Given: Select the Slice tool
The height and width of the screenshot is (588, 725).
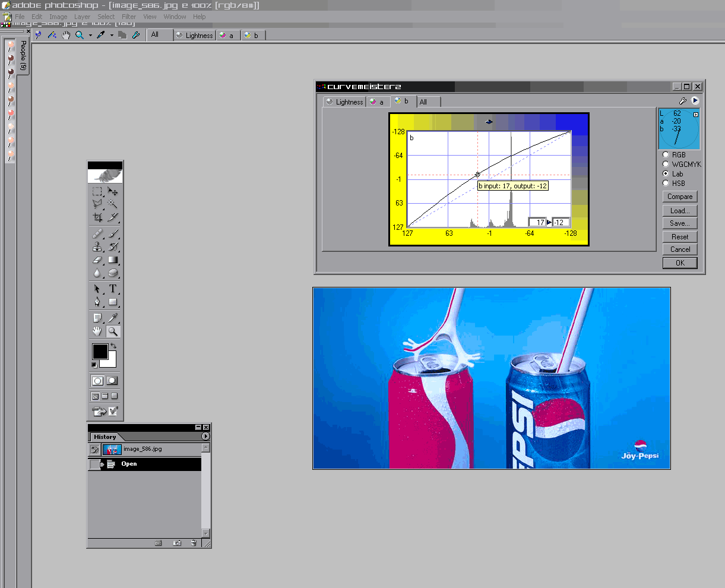Looking at the screenshot, I should click(113, 217).
